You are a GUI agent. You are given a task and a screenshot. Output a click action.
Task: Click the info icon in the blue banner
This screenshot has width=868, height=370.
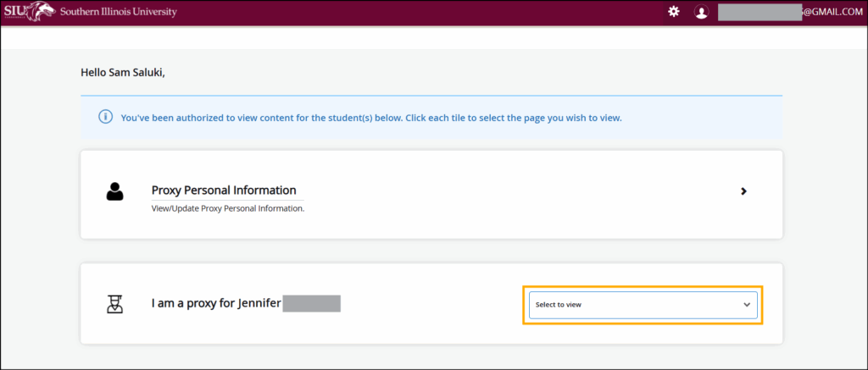pos(106,118)
